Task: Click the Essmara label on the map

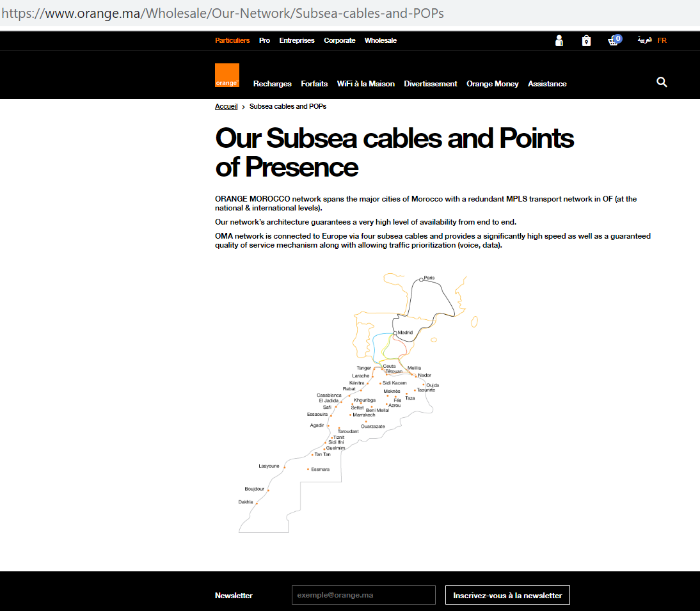Action: click(x=320, y=470)
